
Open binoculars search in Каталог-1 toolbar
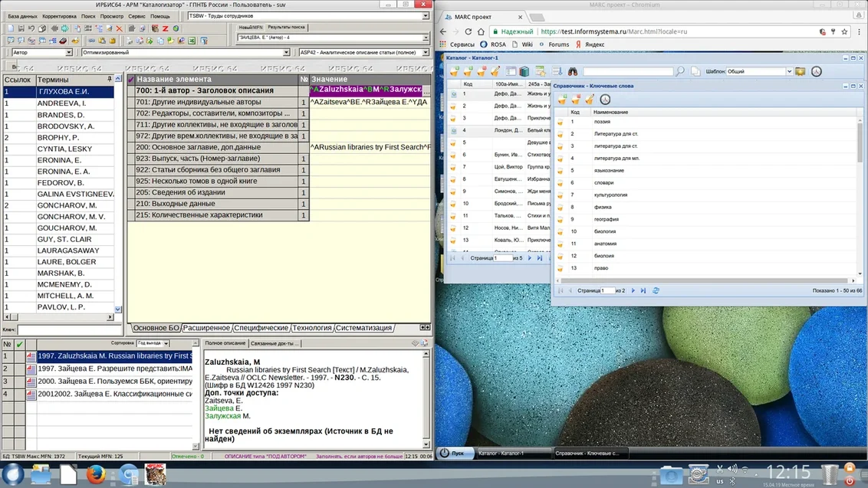[572, 71]
